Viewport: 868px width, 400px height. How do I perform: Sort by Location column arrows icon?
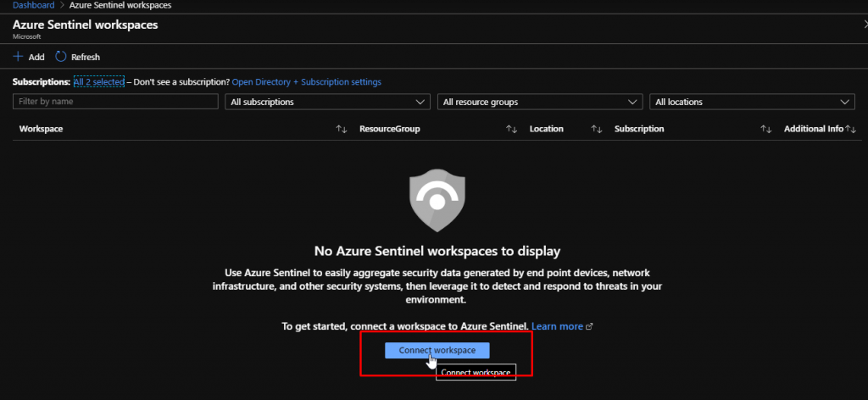point(596,129)
